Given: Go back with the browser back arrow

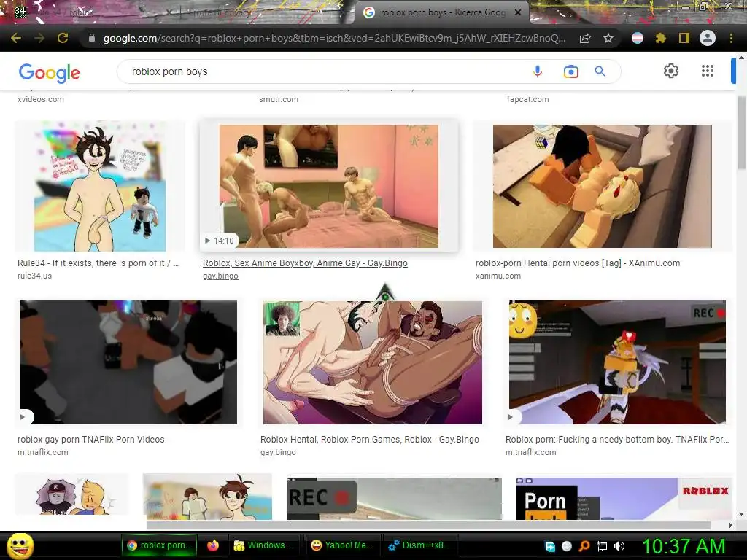Looking at the screenshot, I should pyautogui.click(x=16, y=38).
